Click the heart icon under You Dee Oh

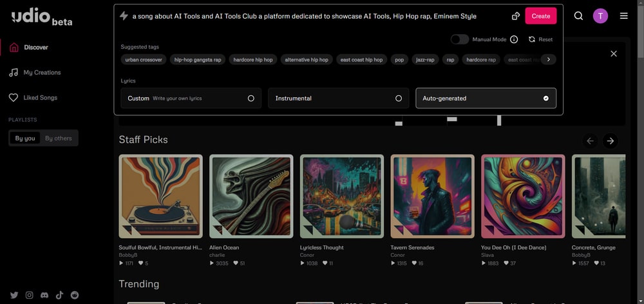[507, 263]
